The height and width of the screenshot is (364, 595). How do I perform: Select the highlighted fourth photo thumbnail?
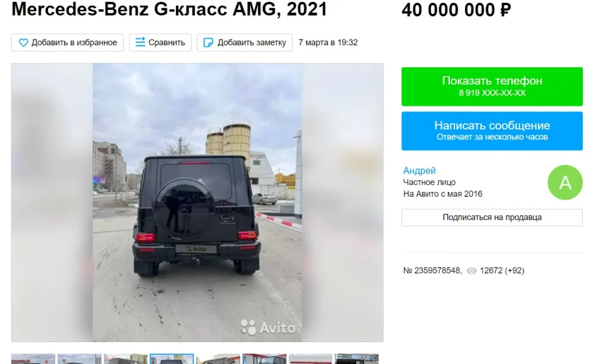(x=172, y=359)
